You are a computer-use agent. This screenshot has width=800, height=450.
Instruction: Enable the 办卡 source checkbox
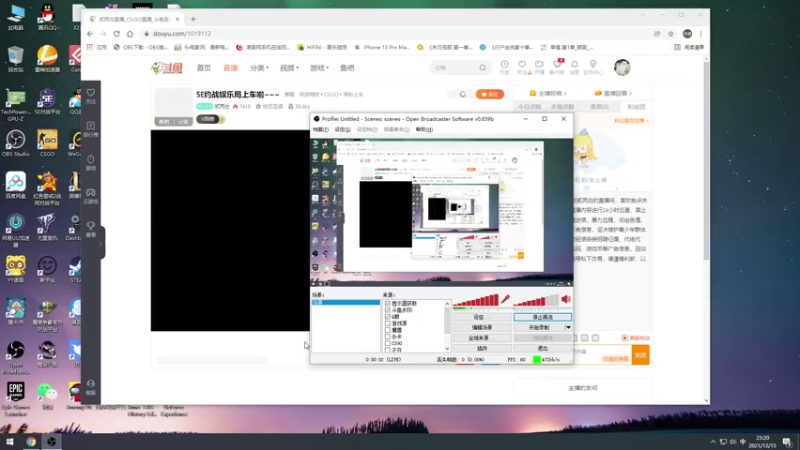coord(388,337)
